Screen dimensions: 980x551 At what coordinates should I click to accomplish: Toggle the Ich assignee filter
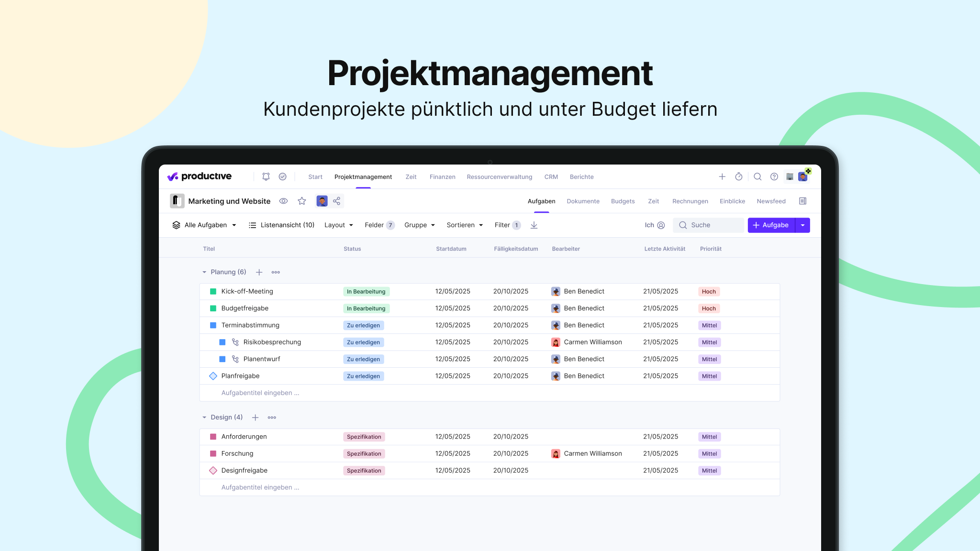pyautogui.click(x=655, y=225)
